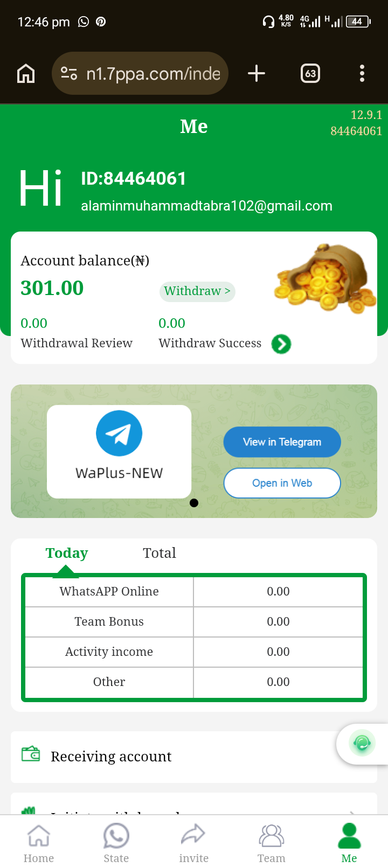Click the Withdraw button
The image size is (388, 868).
pos(197,291)
